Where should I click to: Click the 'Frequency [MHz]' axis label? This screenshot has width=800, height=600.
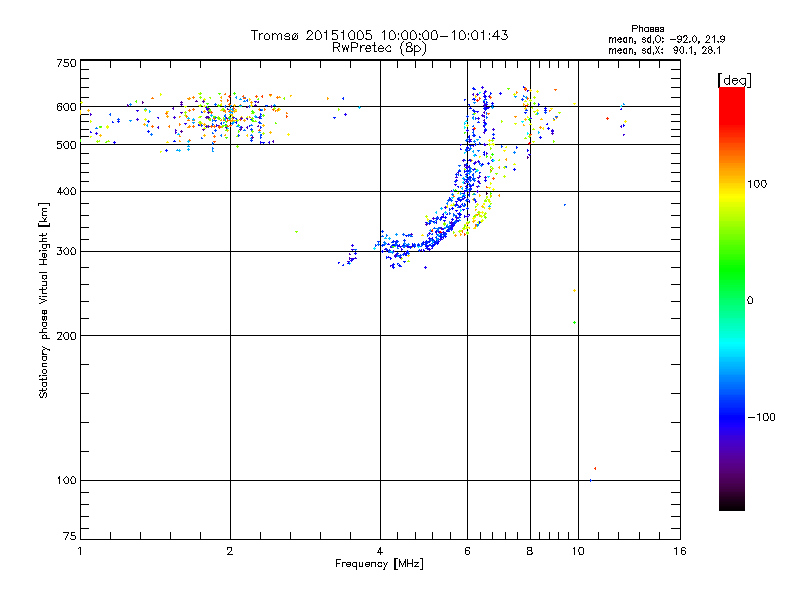(379, 564)
